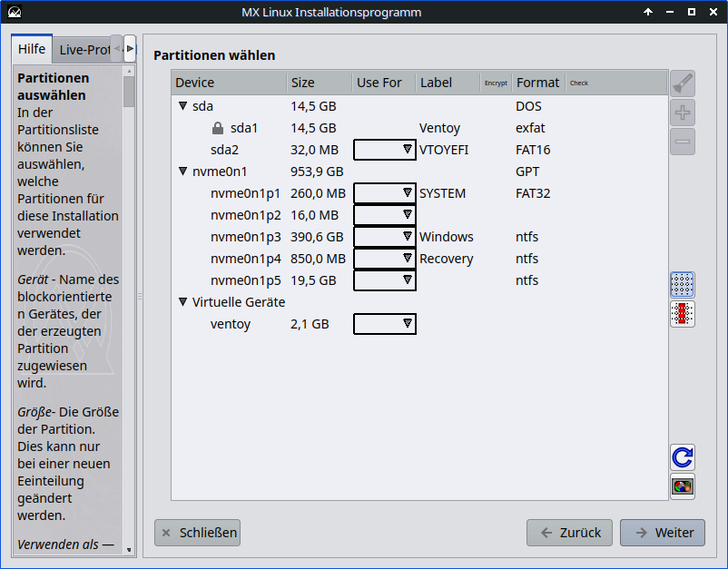Switch to the Live-Protokoll tab
The width and height of the screenshot is (728, 569).
click(84, 50)
